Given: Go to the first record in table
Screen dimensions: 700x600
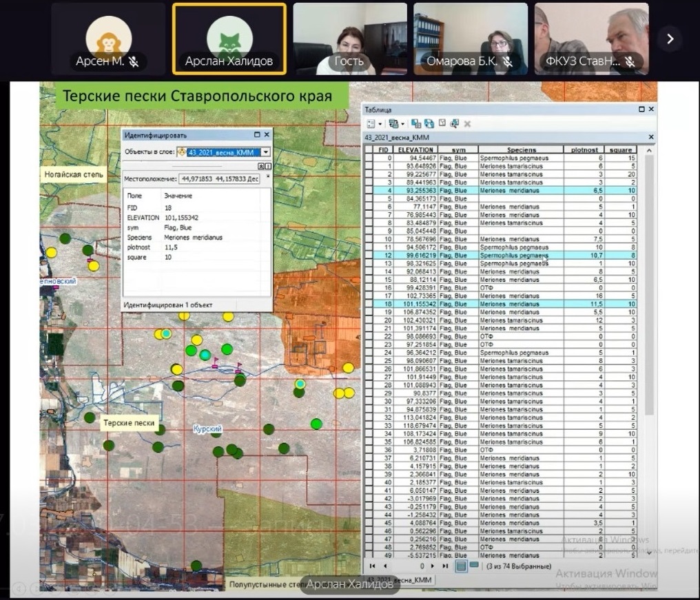Looking at the screenshot, I should [x=373, y=566].
